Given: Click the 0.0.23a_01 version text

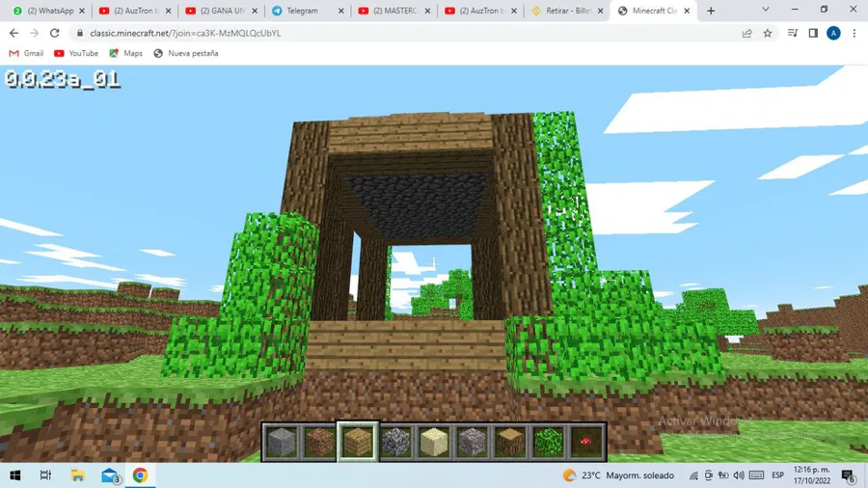Looking at the screenshot, I should tap(63, 80).
